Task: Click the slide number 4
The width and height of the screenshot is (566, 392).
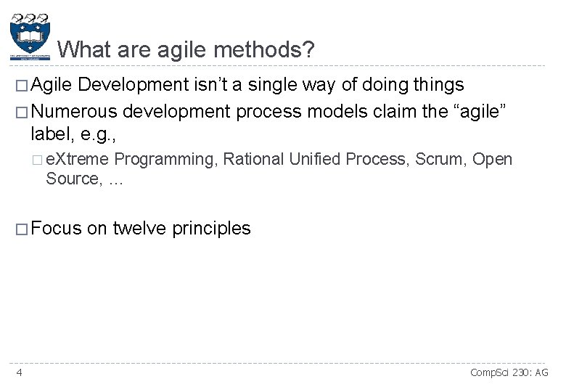Action: click(x=19, y=373)
